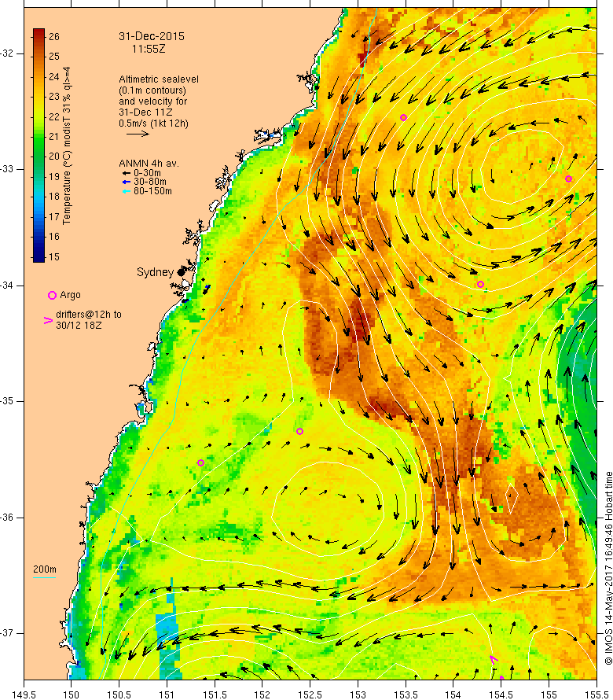The height and width of the screenshot is (700, 613).
Task: Click the temperature colorbar at 20
Action: (39, 157)
